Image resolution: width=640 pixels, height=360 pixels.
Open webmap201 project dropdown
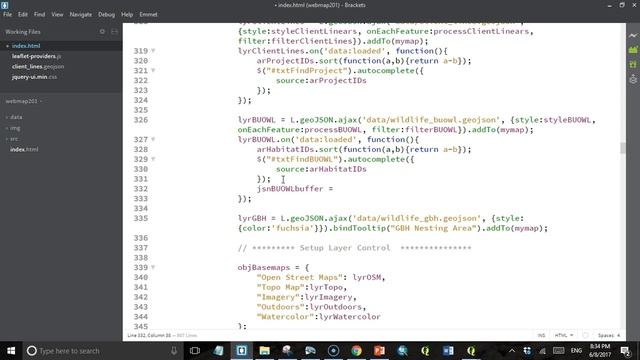pyautogui.click(x=24, y=101)
